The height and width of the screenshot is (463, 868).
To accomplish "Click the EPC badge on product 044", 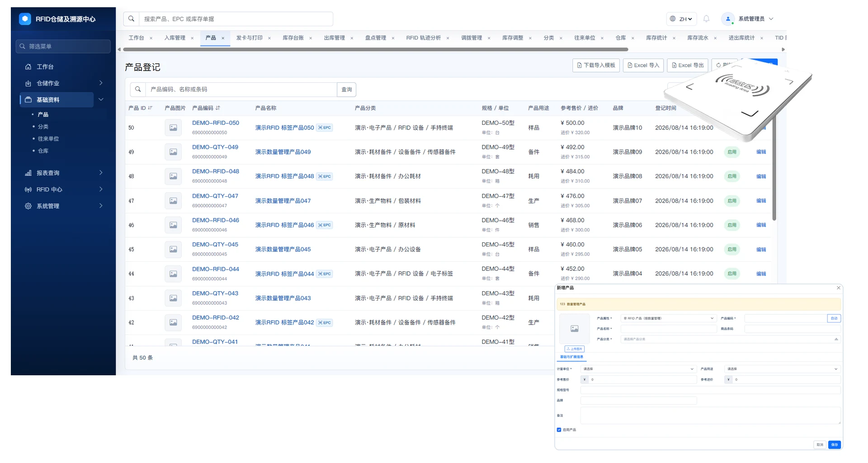I will (324, 274).
